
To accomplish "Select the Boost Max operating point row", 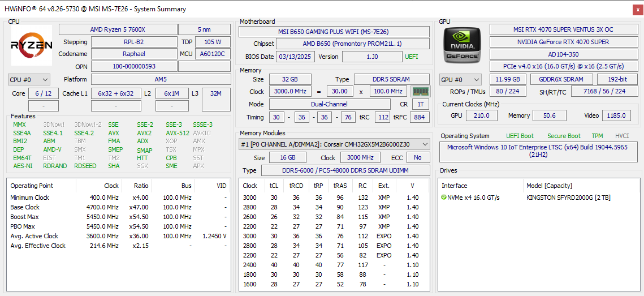I will (x=119, y=217).
